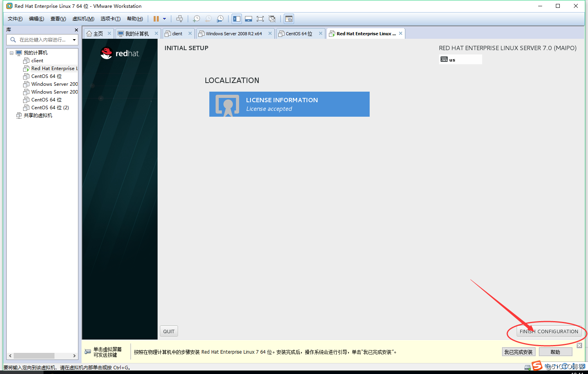This screenshot has height=374, width=588.
Task: Open the 帮助(H) menu
Action: pyautogui.click(x=135, y=19)
